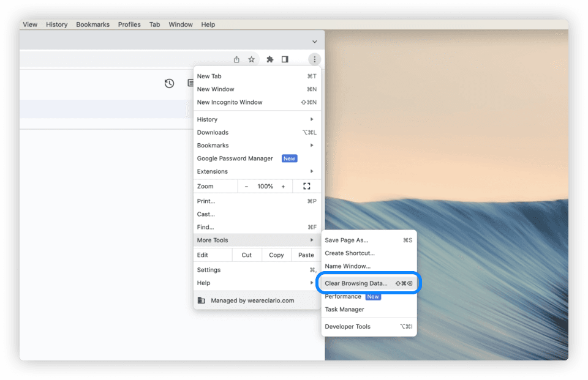Zoom out using the minus control

[246, 186]
